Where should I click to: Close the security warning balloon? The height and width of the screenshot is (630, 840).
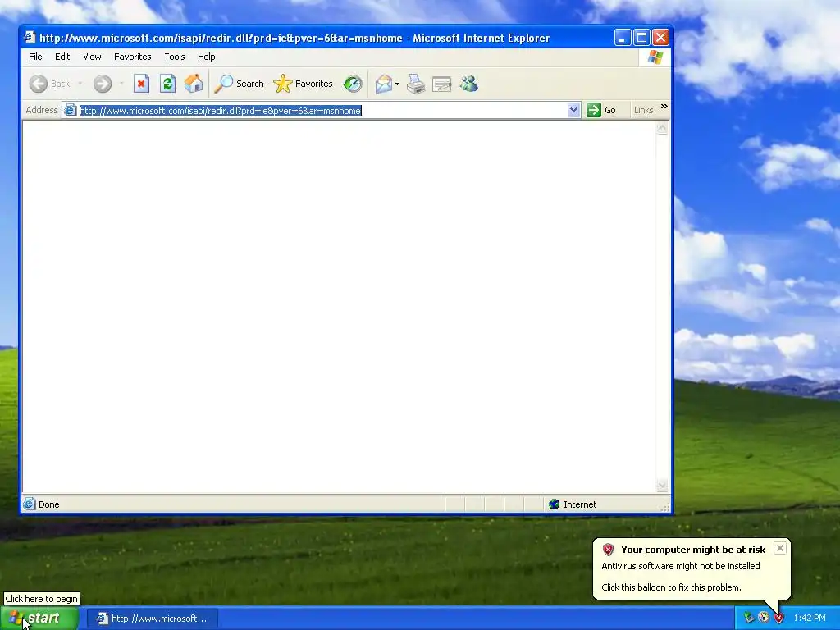coord(780,548)
